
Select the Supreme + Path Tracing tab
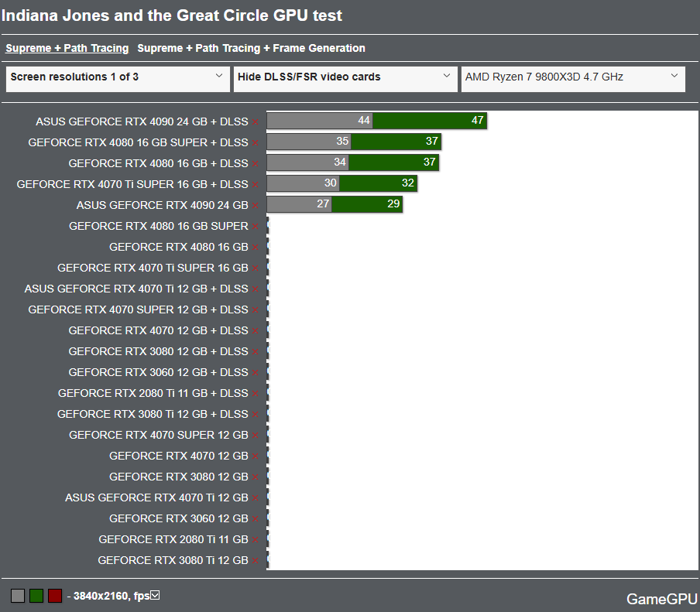coord(67,48)
